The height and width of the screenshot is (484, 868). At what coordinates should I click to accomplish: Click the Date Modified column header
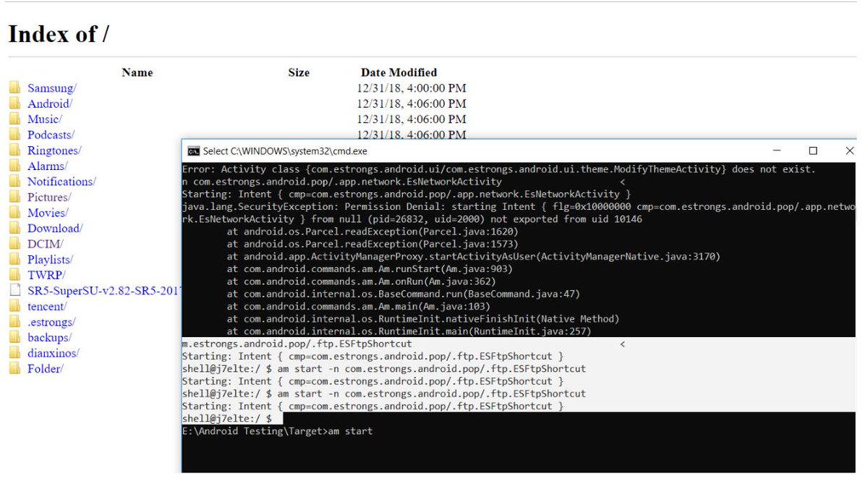point(399,72)
